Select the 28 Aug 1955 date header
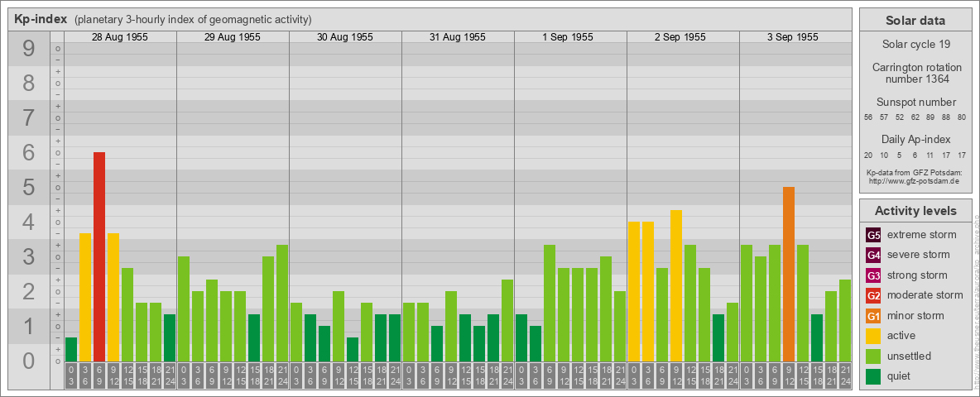Image resolution: width=980 pixels, height=397 pixels. click(x=120, y=37)
